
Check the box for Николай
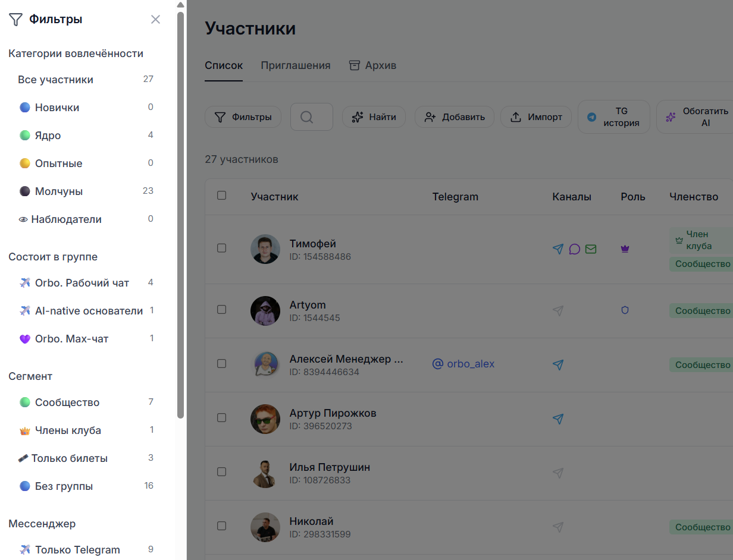tap(221, 526)
